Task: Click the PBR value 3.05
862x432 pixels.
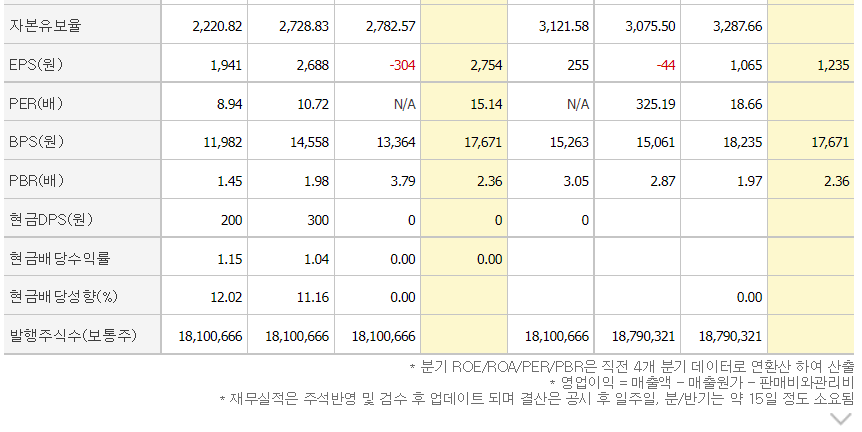Action: click(576, 181)
